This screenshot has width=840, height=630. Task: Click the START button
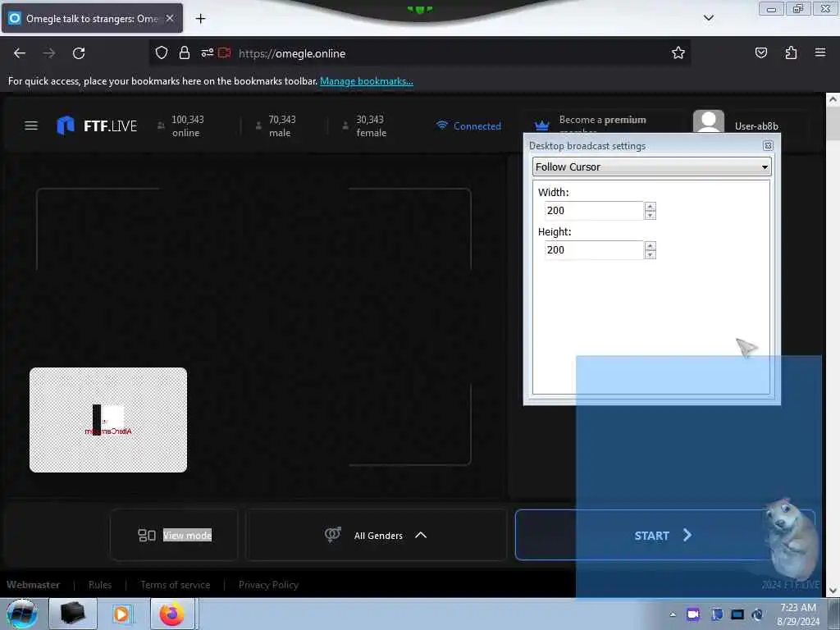(x=664, y=535)
